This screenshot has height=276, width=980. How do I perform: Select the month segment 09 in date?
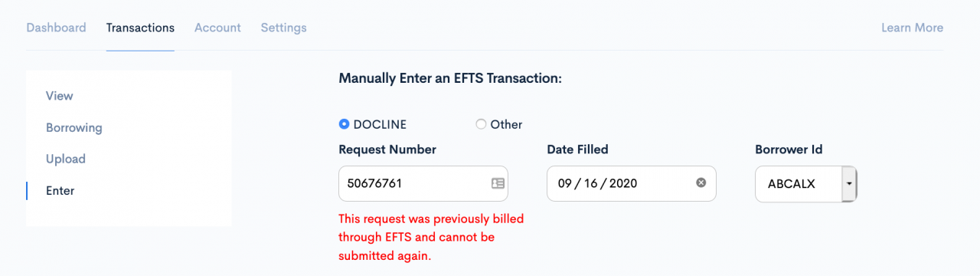(564, 183)
